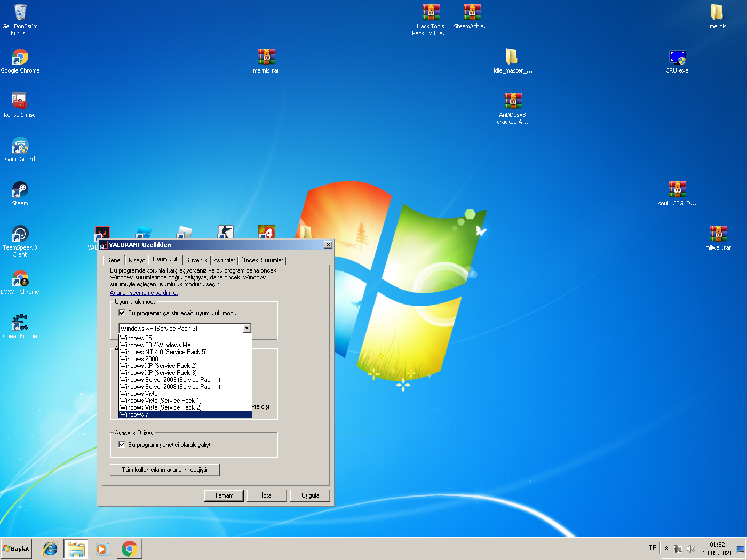Choose Windows Vista (Service Pack 1) option
Image resolution: width=747 pixels, height=560 pixels.
click(185, 401)
